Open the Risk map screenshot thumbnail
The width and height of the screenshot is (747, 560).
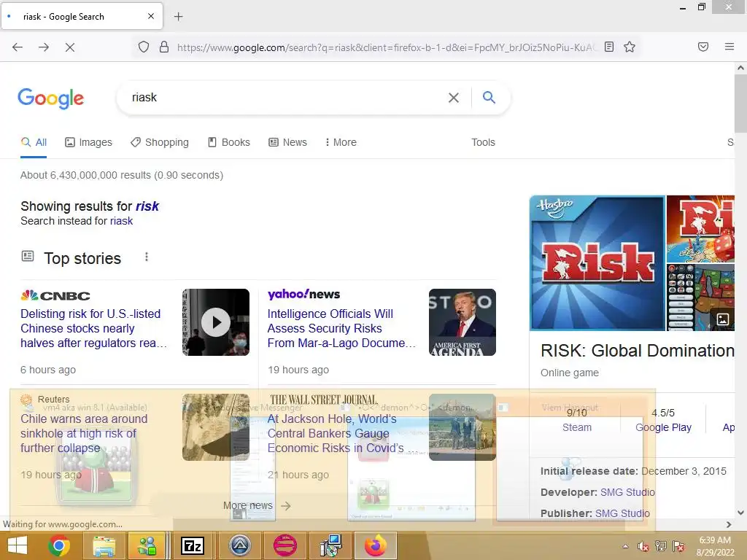coord(700,297)
